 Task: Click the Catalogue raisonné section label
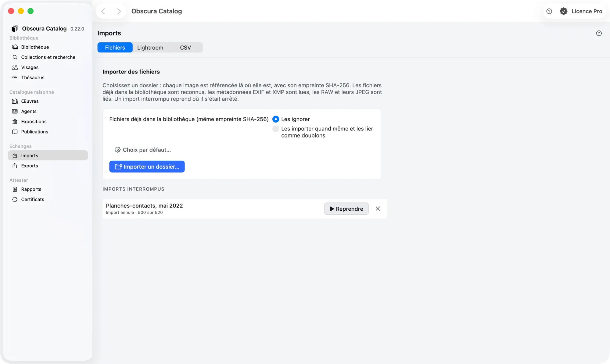pyautogui.click(x=32, y=92)
